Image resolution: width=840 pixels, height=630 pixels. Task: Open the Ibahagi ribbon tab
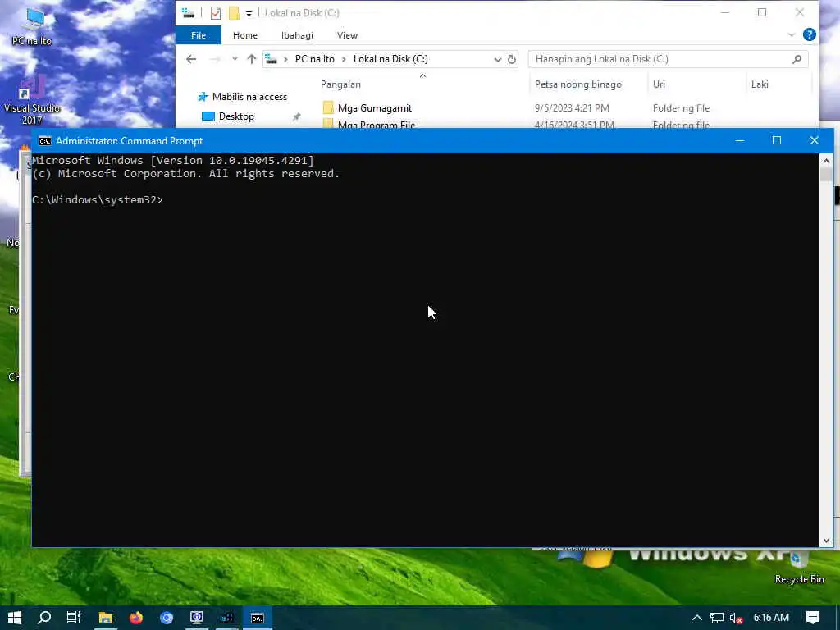[x=297, y=35]
